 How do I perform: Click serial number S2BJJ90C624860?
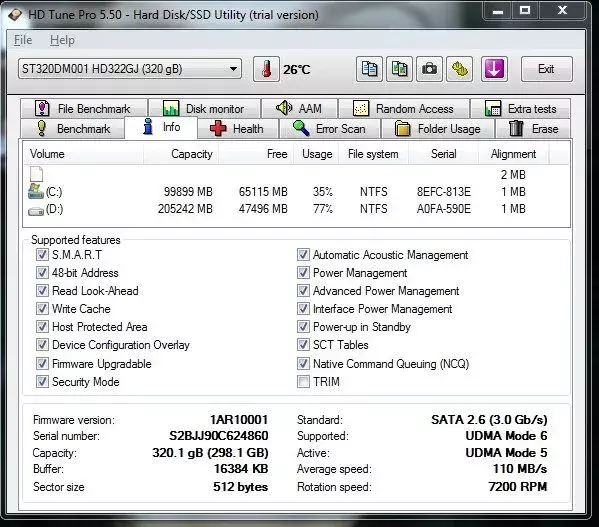219,436
